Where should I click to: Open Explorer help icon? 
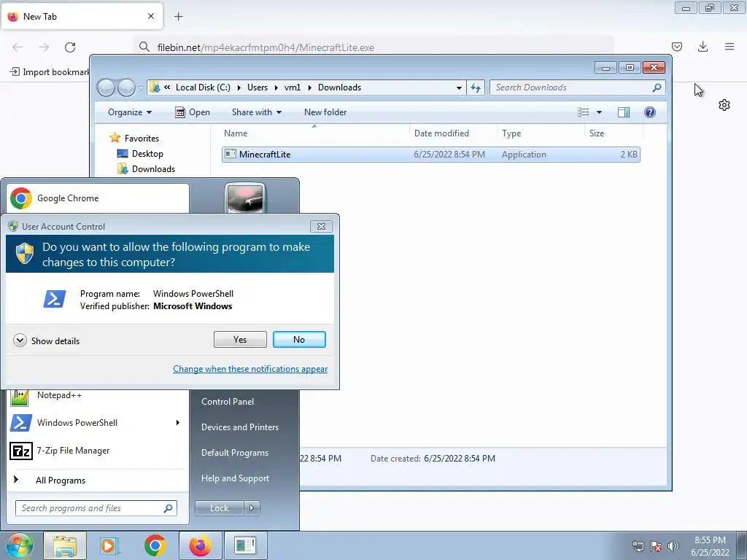(650, 112)
